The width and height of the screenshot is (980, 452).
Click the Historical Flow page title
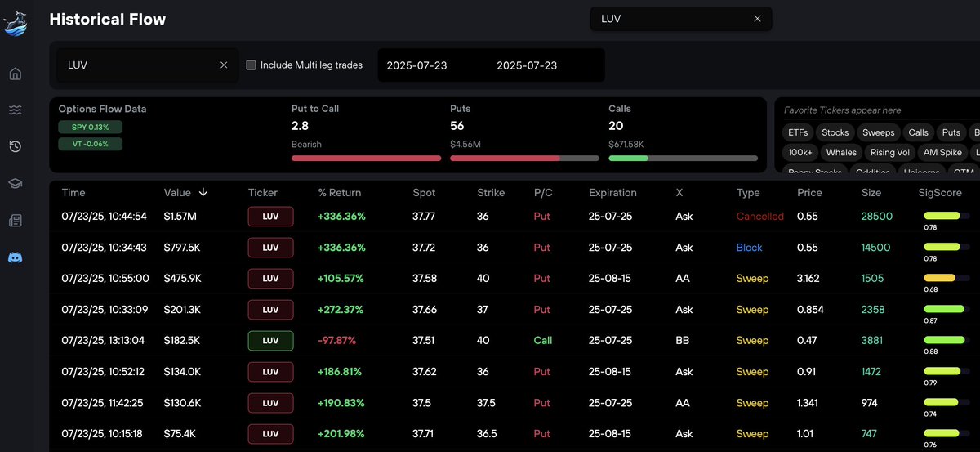click(x=107, y=19)
